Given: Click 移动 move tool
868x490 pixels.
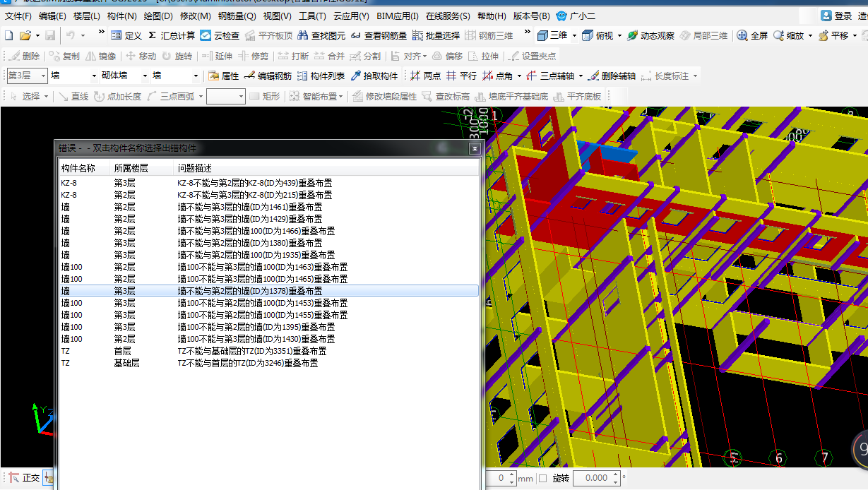Looking at the screenshot, I should tap(141, 56).
